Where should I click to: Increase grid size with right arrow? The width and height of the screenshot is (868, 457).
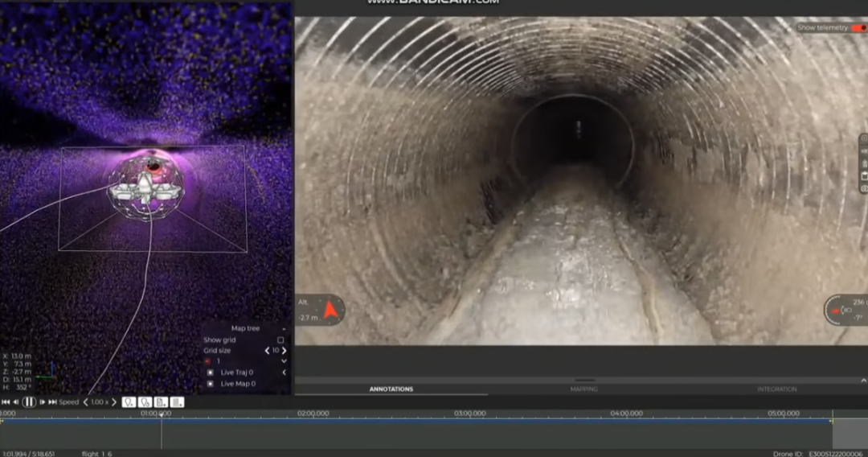click(284, 351)
